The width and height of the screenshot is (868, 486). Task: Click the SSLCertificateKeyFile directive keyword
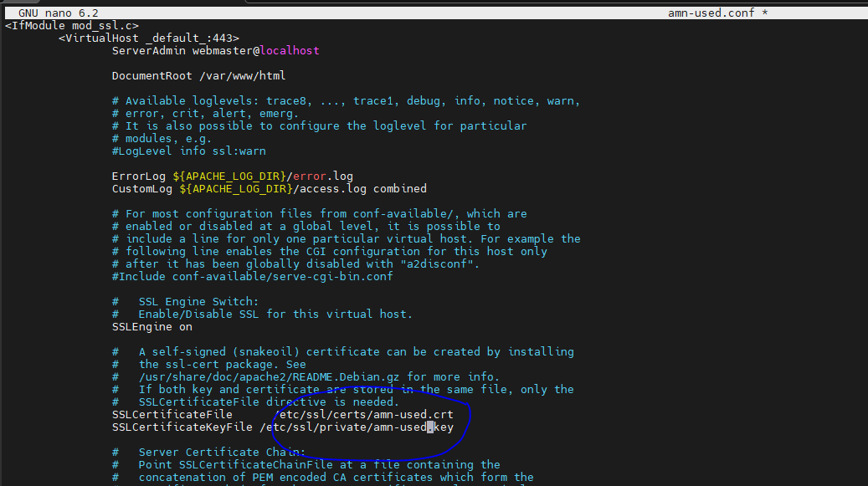click(182, 427)
